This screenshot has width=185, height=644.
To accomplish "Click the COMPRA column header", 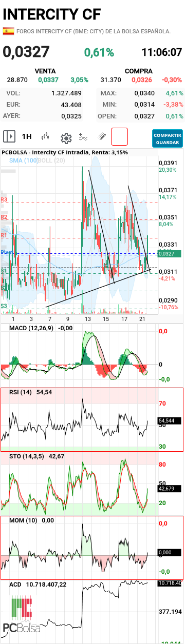I will point(139,71).
